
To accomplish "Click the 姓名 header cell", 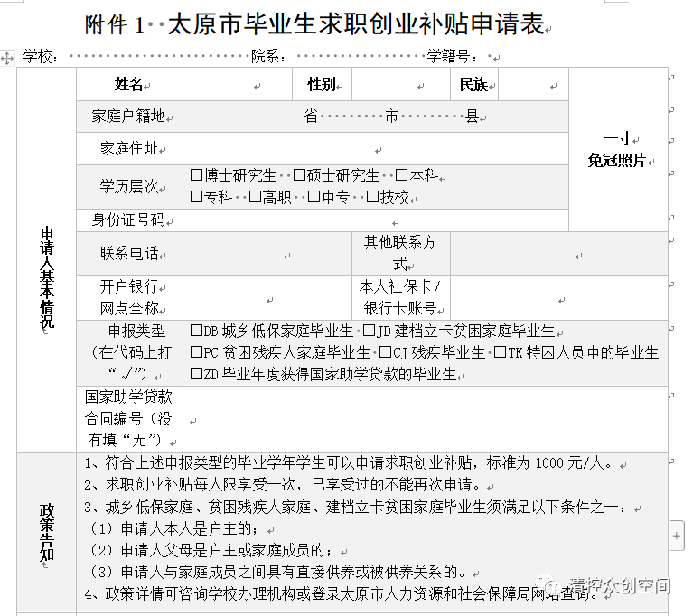I will [x=129, y=84].
